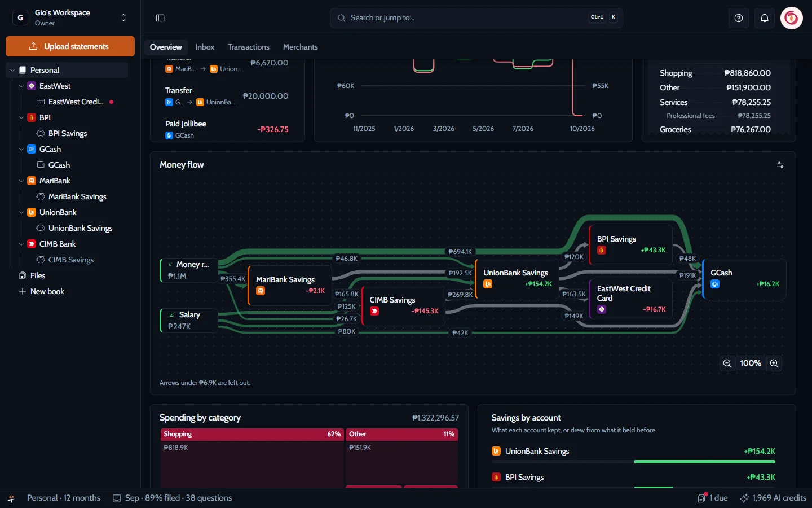Click the MariBank logo in sidebar tree

[x=32, y=181]
